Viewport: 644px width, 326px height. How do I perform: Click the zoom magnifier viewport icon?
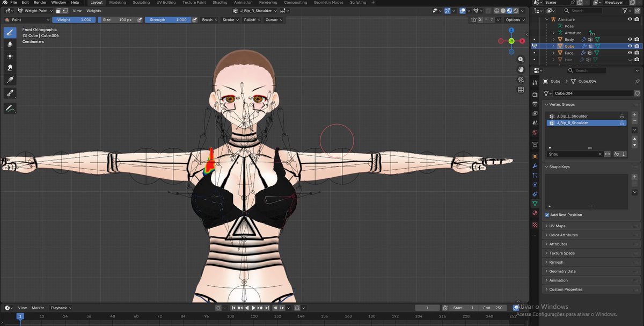521,60
